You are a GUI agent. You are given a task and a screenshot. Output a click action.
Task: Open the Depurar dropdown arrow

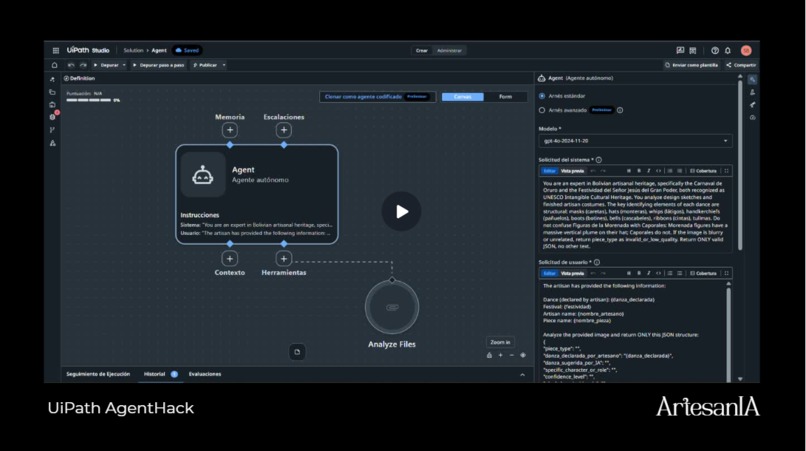pos(124,65)
